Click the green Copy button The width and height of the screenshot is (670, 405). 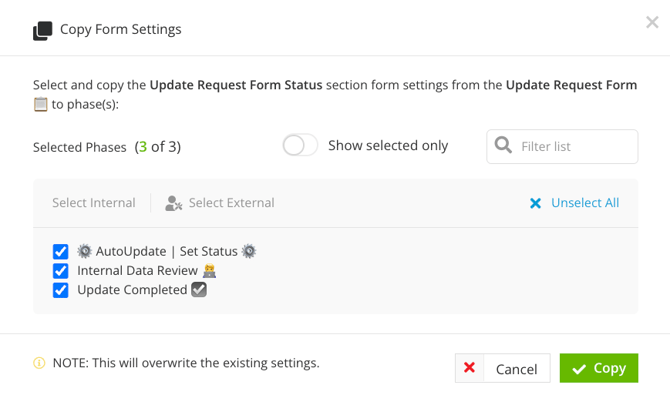tap(599, 368)
